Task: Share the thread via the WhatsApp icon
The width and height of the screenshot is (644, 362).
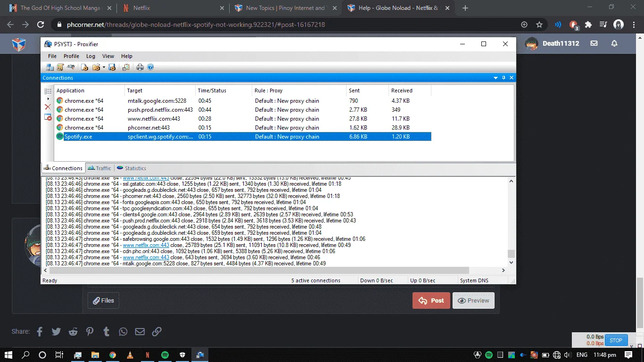Action: click(123, 332)
